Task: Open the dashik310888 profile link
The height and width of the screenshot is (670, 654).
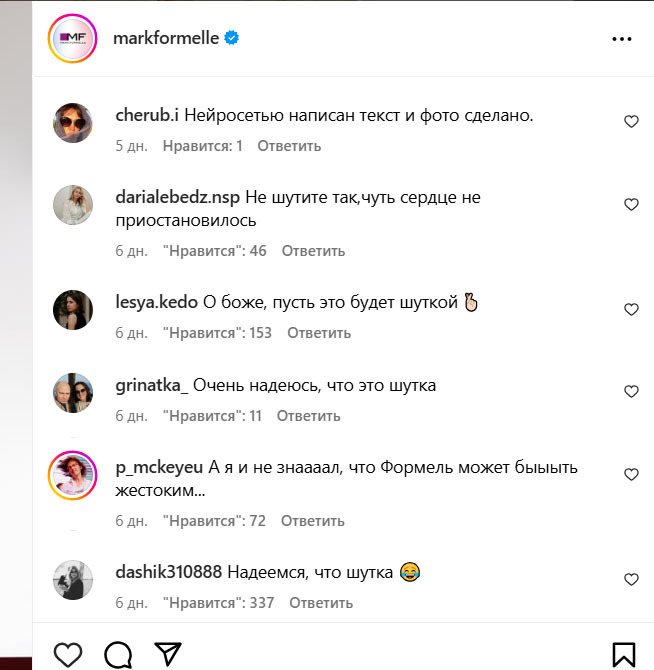Action: (x=169, y=573)
